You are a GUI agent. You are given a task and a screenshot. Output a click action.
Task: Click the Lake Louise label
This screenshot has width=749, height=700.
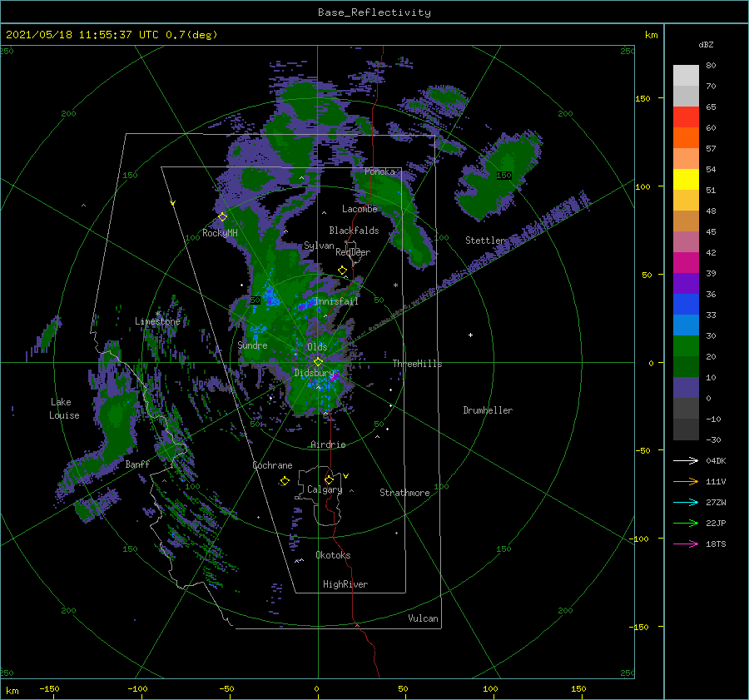click(x=64, y=409)
